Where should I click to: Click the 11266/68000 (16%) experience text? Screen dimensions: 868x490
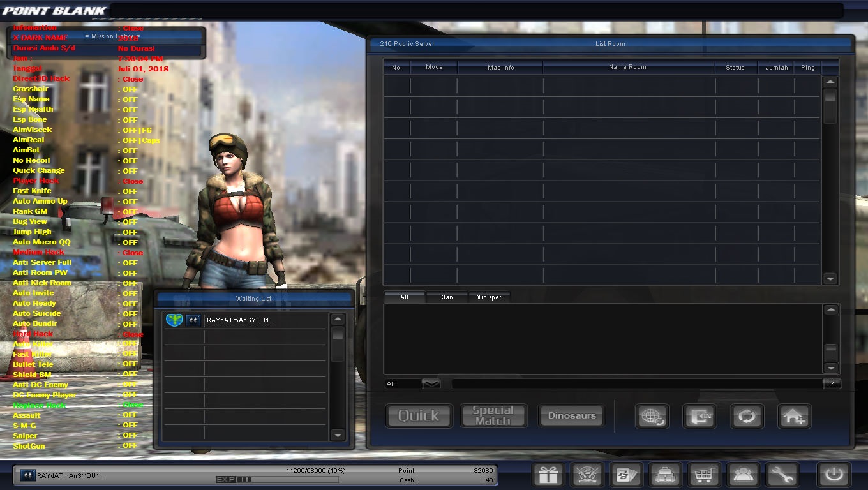coord(315,470)
